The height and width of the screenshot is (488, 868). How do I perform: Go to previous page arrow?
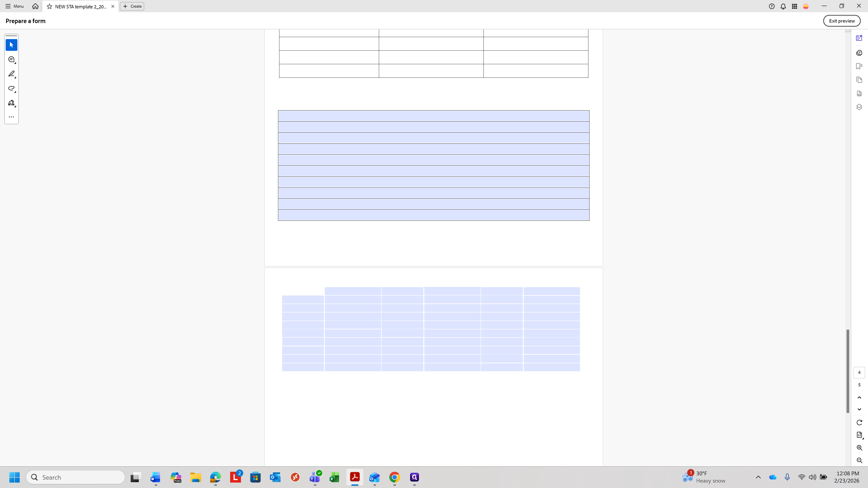point(859,397)
